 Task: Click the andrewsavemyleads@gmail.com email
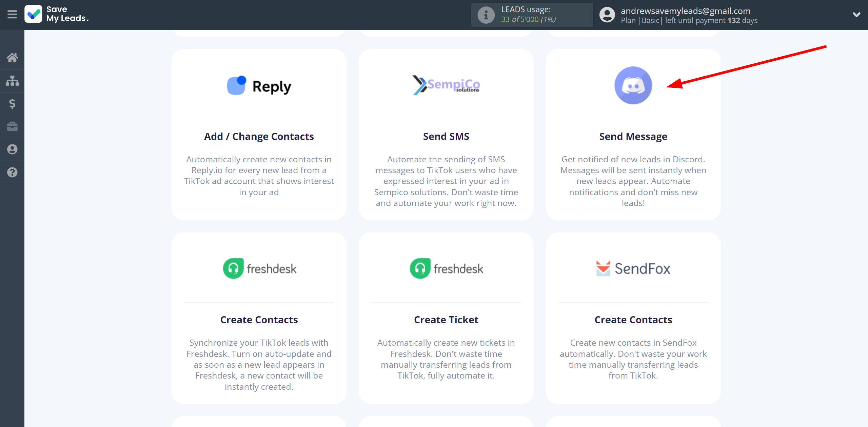tap(685, 11)
